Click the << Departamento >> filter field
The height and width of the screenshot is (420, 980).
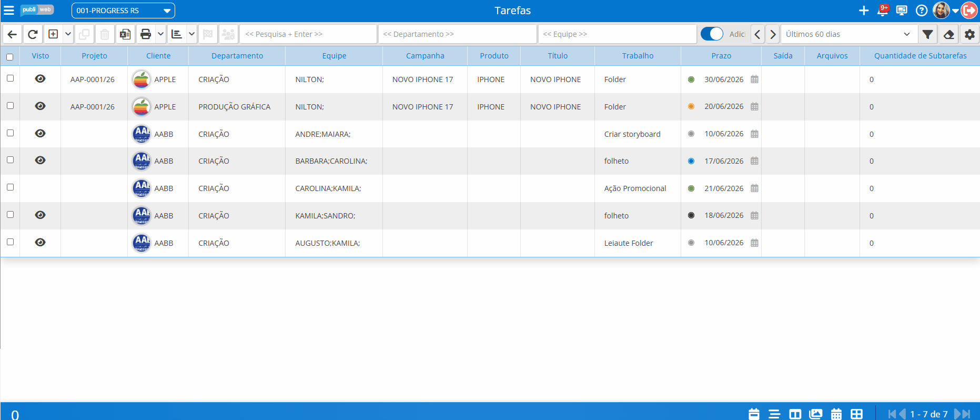click(x=457, y=34)
